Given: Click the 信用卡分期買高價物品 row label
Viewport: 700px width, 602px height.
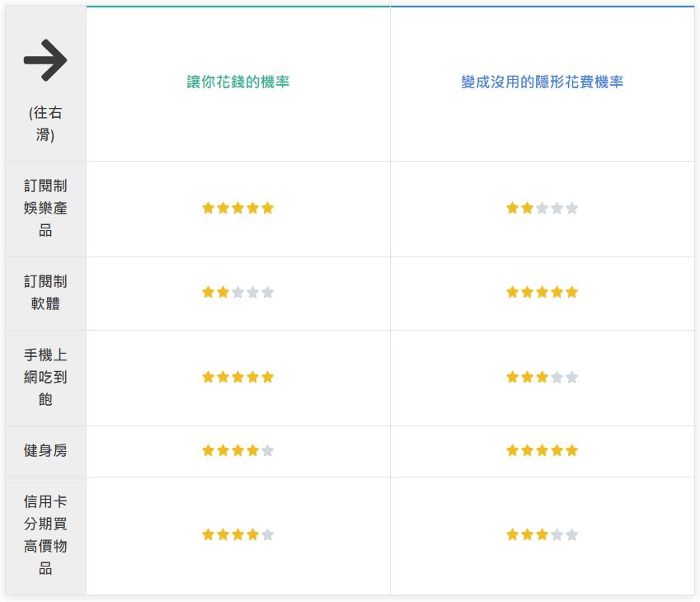Looking at the screenshot, I should (x=45, y=534).
